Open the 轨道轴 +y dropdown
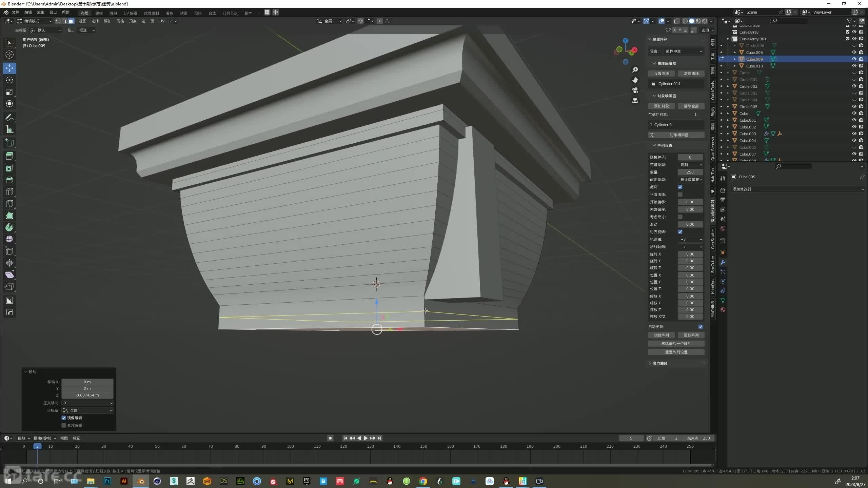This screenshot has height=488, width=868. pyautogui.click(x=691, y=239)
